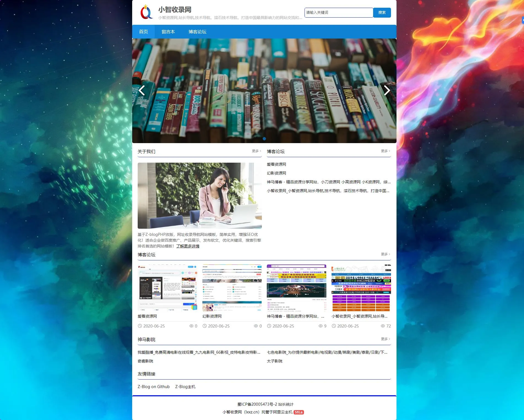Switch to the 留言本 tab
The image size is (524, 420).
(168, 32)
